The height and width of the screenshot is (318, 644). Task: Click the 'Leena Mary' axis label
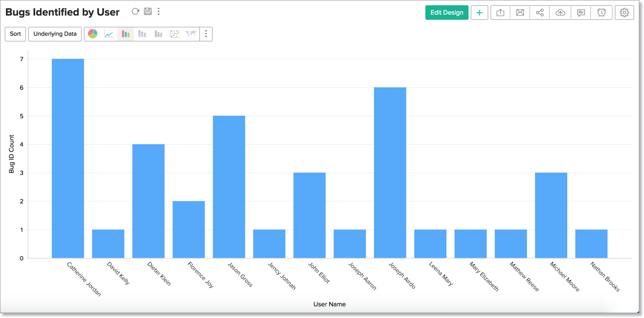[x=441, y=274]
